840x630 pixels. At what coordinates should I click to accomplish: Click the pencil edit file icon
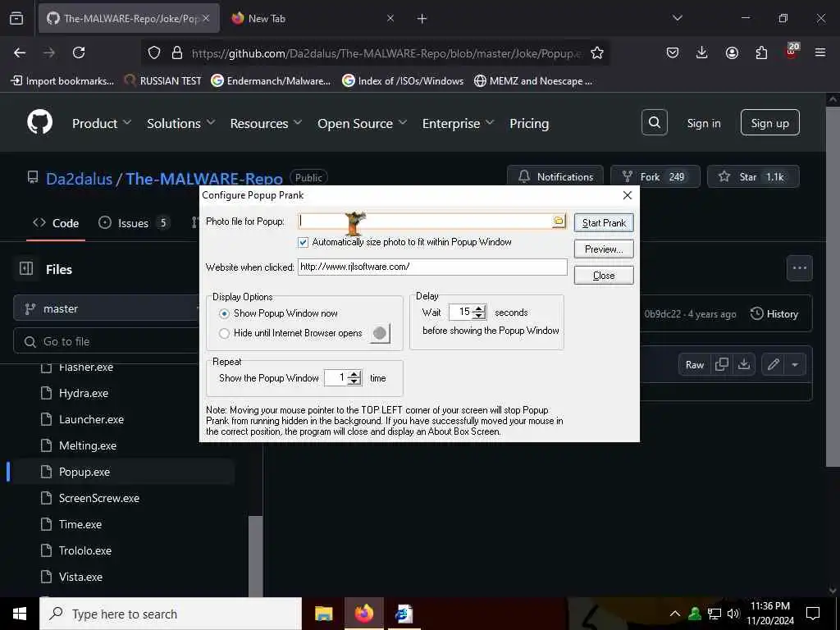tap(773, 364)
